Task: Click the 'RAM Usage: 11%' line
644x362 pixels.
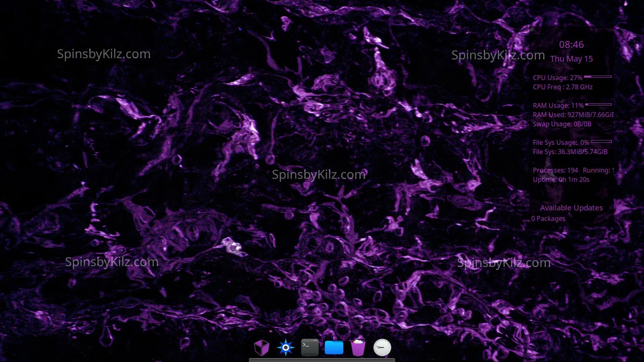Action: [x=558, y=105]
